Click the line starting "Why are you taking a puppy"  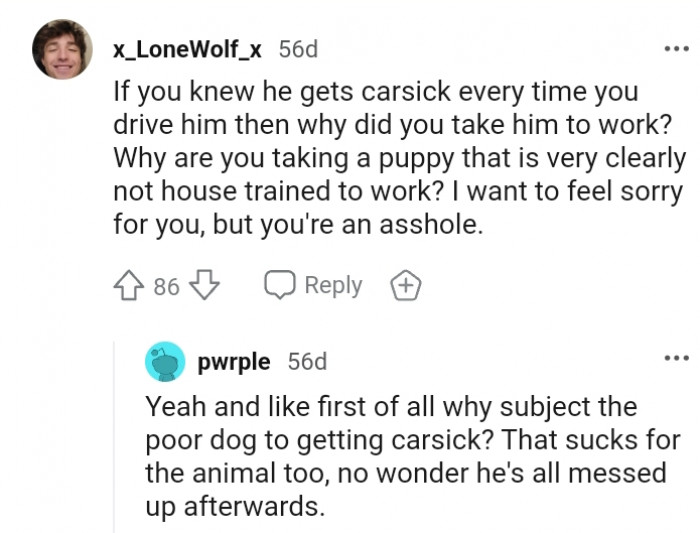tap(400, 158)
